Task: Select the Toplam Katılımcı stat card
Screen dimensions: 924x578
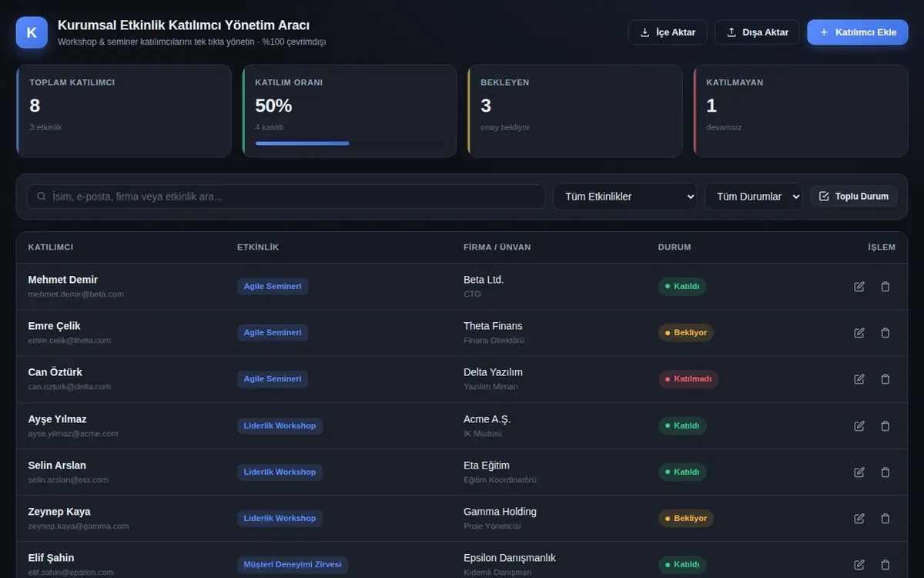Action: pyautogui.click(x=124, y=111)
